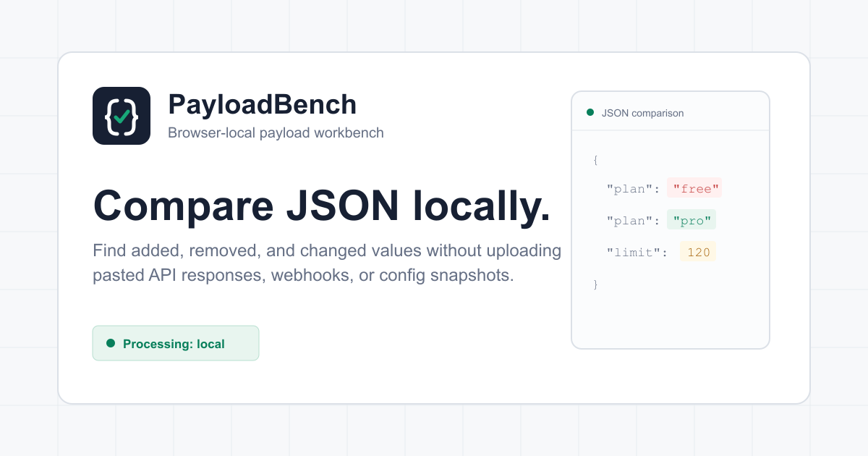Screen dimensions: 868x456
Task: Select the green "pro" added value
Action: 691,221
